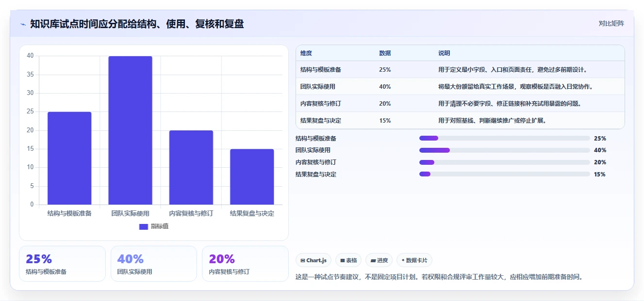Click the 结构与模板准备 progress bar
Image resolution: width=644 pixels, height=301 pixels.
click(505, 138)
